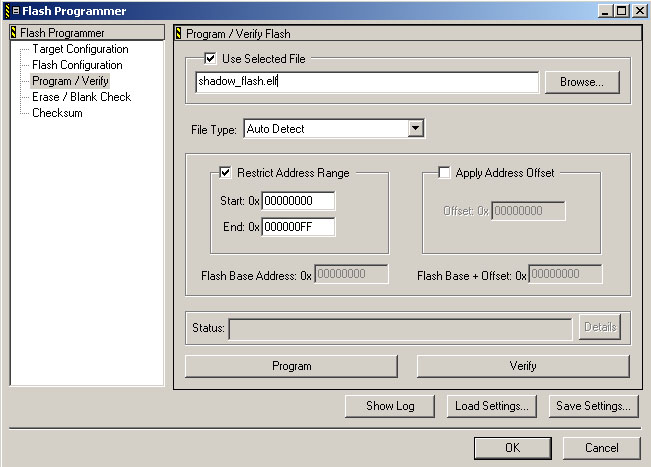
Task: Click Save Settings... button
Action: pyautogui.click(x=594, y=406)
